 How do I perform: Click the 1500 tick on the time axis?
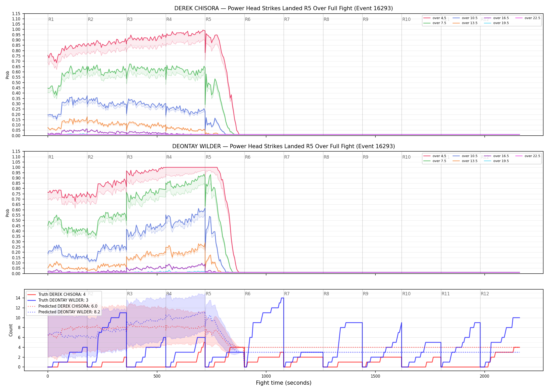coord(375,376)
